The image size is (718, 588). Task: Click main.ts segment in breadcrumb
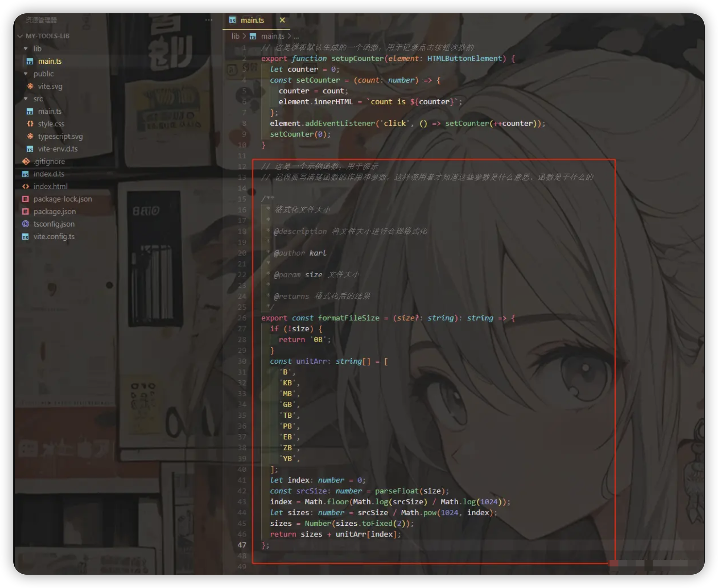[x=273, y=36]
